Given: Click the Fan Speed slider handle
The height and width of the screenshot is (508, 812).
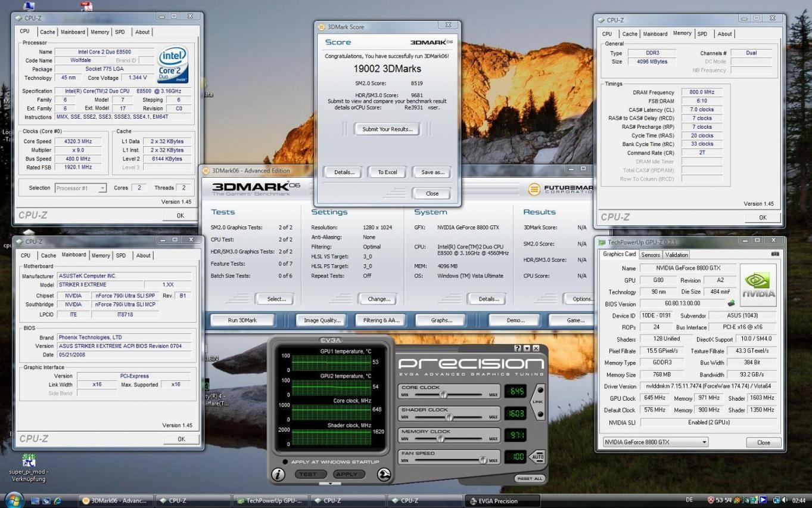Looking at the screenshot, I should tap(483, 460).
